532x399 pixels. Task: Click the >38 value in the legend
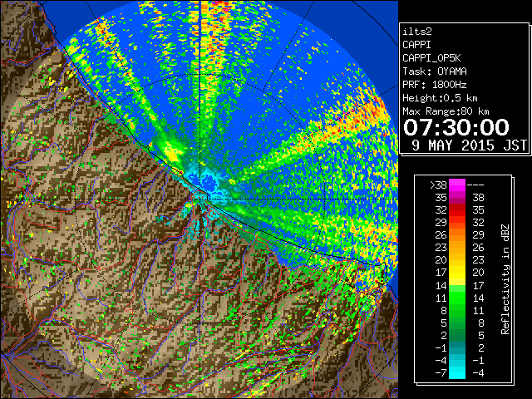438,185
